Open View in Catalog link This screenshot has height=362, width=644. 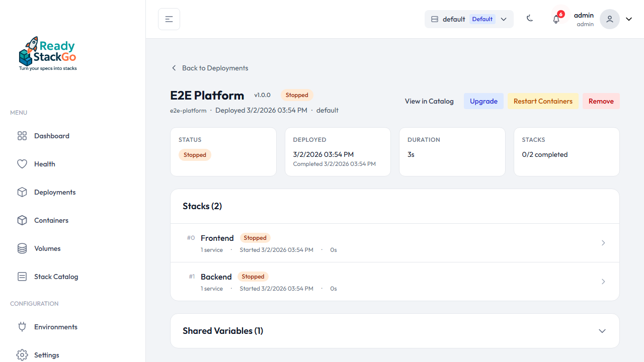[429, 101]
